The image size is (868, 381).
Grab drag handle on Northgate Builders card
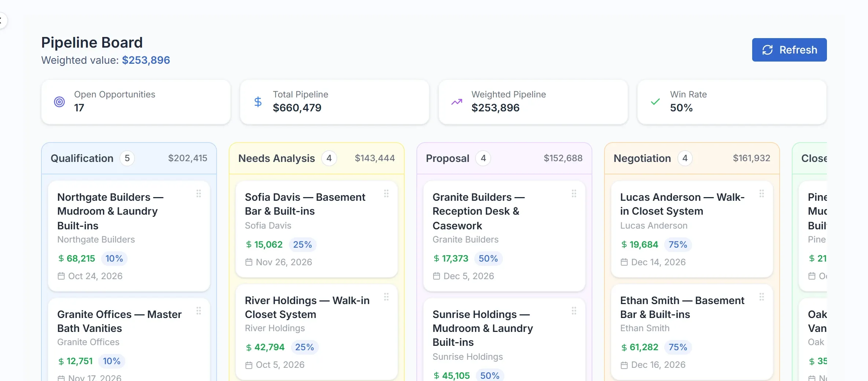(x=199, y=193)
